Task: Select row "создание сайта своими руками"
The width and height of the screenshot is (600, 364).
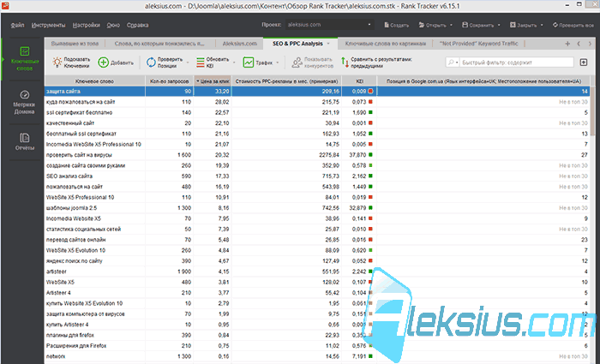Action: tap(317, 165)
